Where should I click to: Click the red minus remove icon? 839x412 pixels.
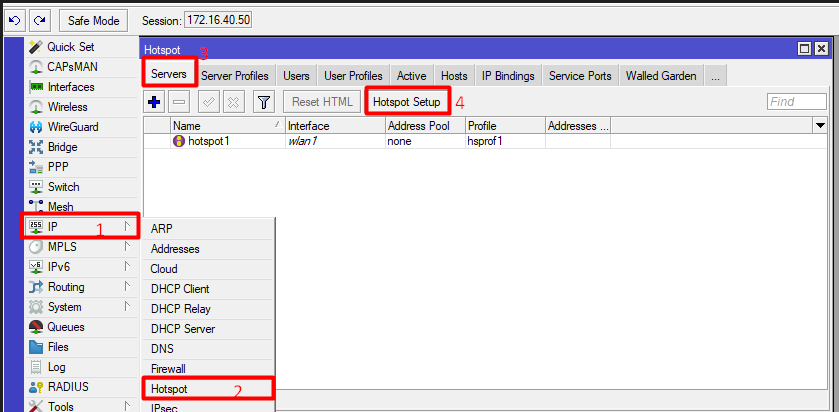click(x=179, y=102)
